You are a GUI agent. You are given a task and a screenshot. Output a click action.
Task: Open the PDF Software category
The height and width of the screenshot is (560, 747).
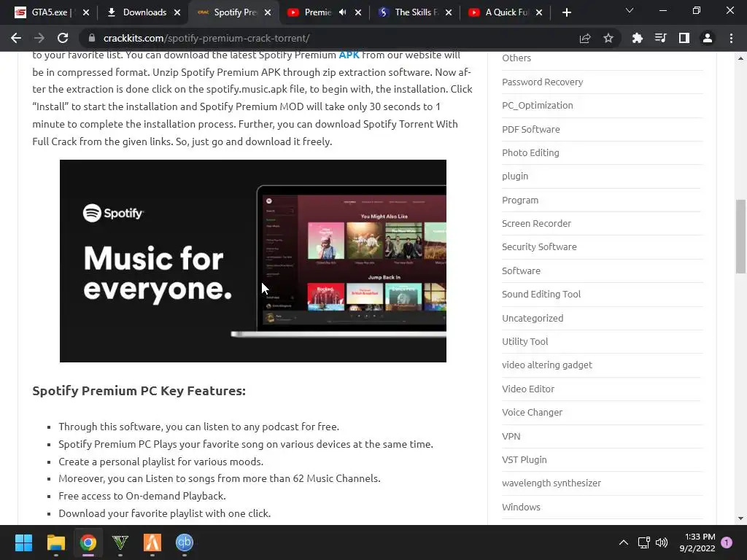(531, 129)
